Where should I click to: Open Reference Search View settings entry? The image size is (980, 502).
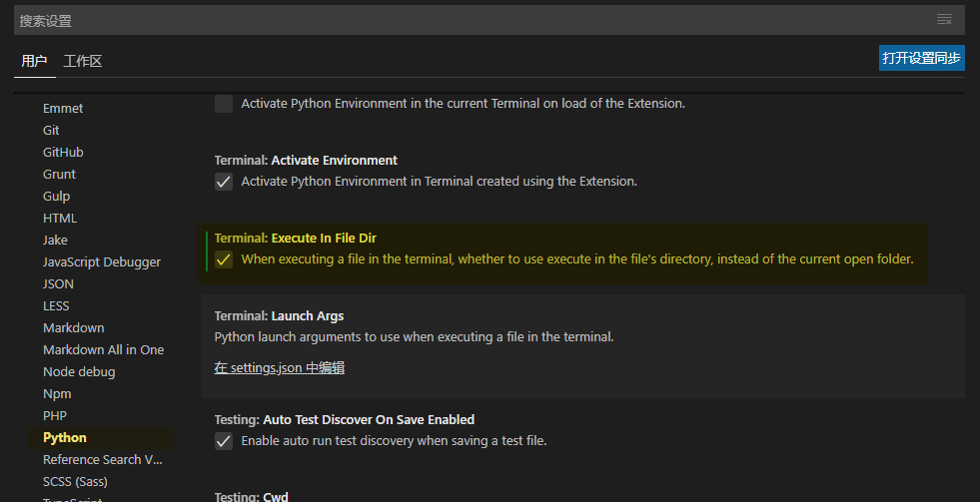[102, 459]
